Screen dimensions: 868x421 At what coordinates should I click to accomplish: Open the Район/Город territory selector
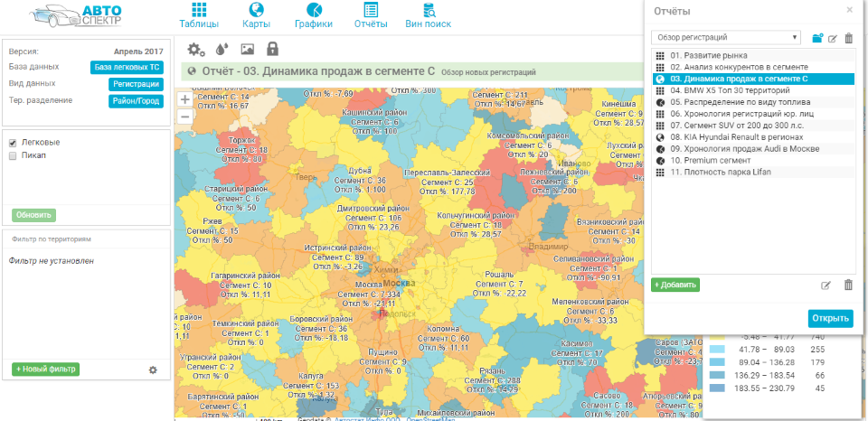click(x=136, y=101)
